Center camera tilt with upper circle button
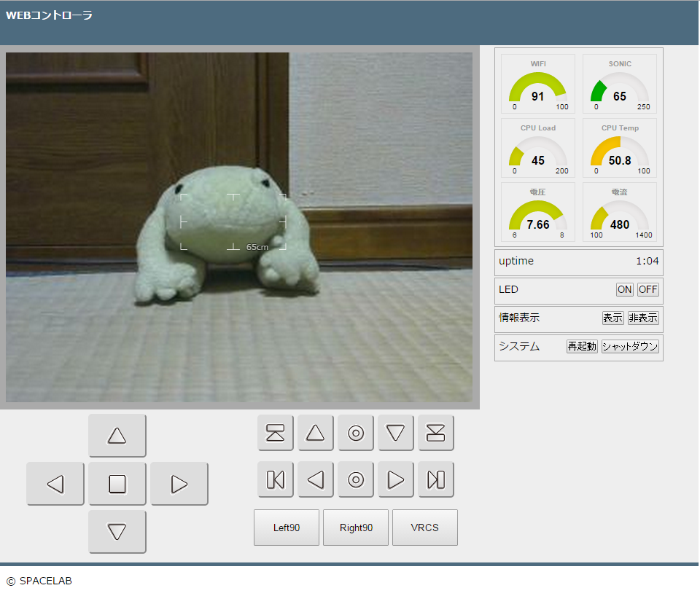Image resolution: width=700 pixels, height=596 pixels. pyautogui.click(x=356, y=433)
